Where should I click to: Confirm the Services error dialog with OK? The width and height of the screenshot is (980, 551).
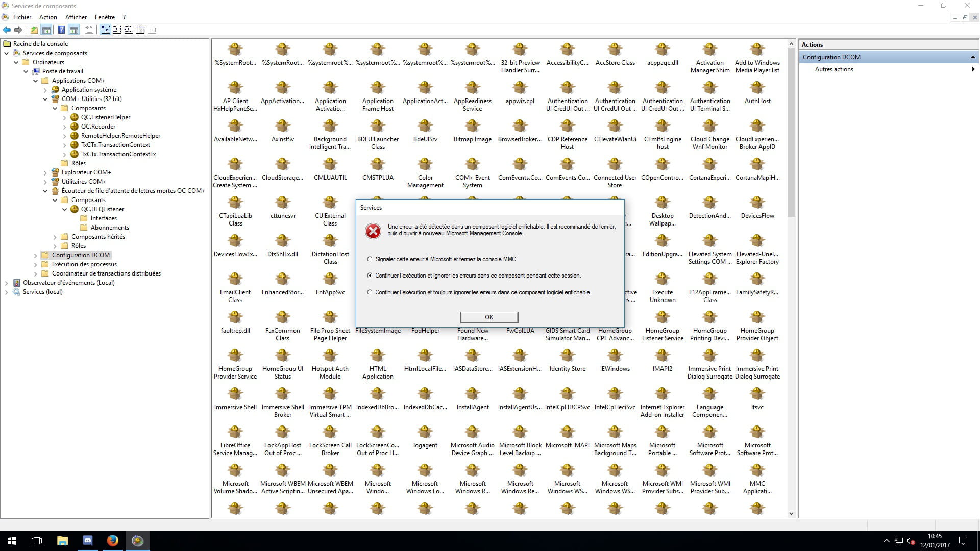point(489,317)
